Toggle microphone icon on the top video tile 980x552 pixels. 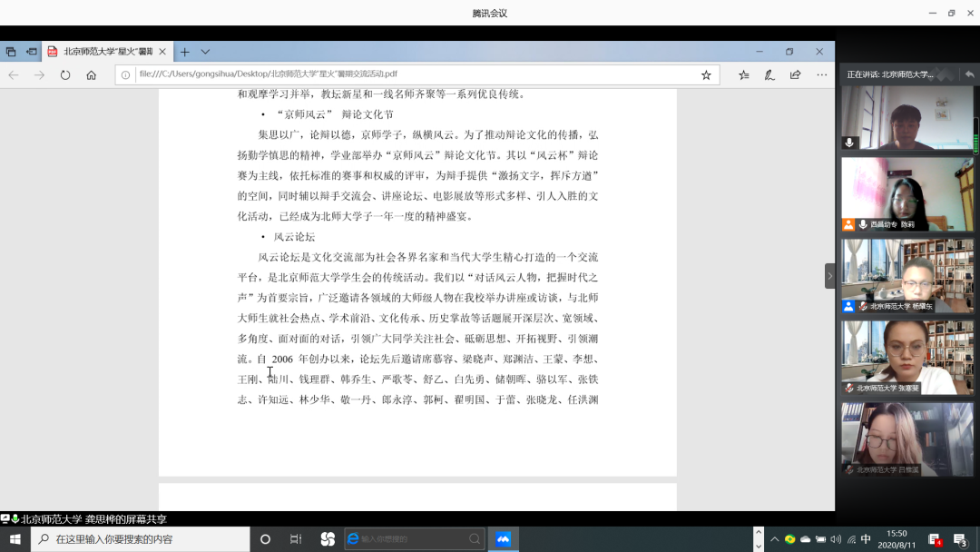[849, 143]
